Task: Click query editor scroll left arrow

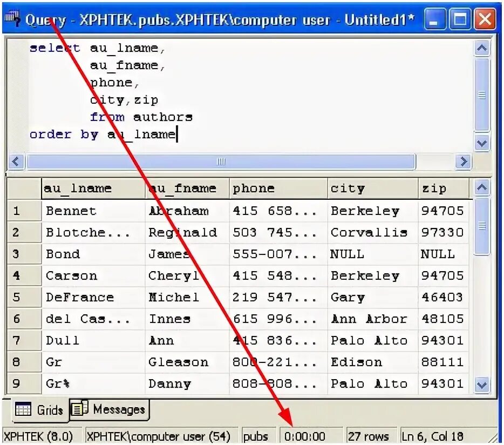Action: pos(16,161)
